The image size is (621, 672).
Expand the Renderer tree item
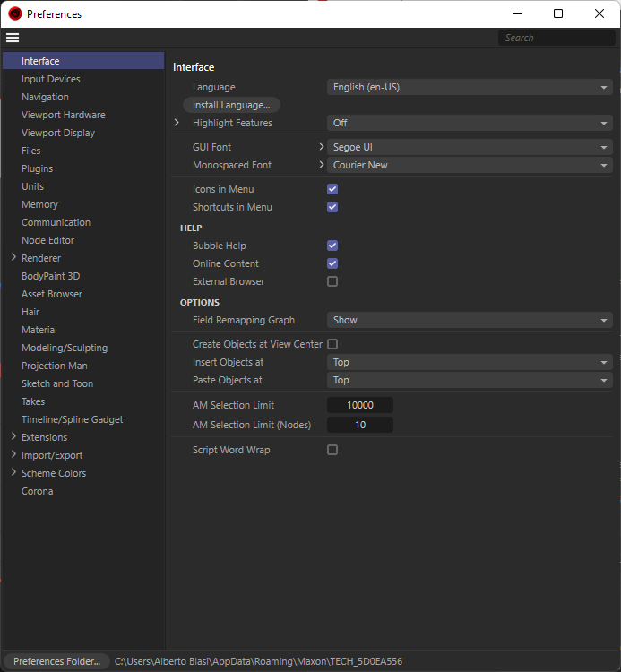click(x=13, y=257)
